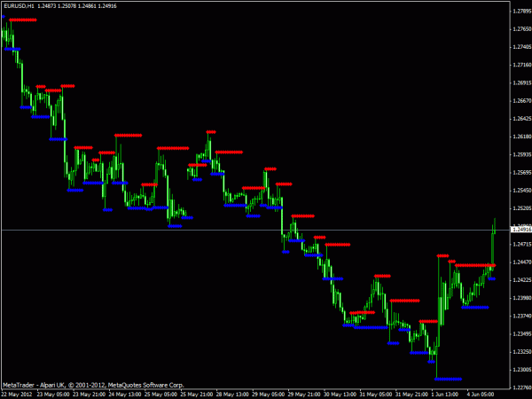Click the horizontal current-price line across the chart
The image size is (532, 399).
[255, 230]
